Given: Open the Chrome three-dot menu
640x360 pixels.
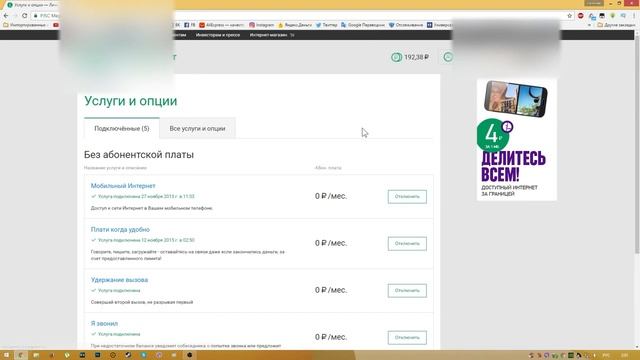Looking at the screenshot, I should click(x=634, y=16).
